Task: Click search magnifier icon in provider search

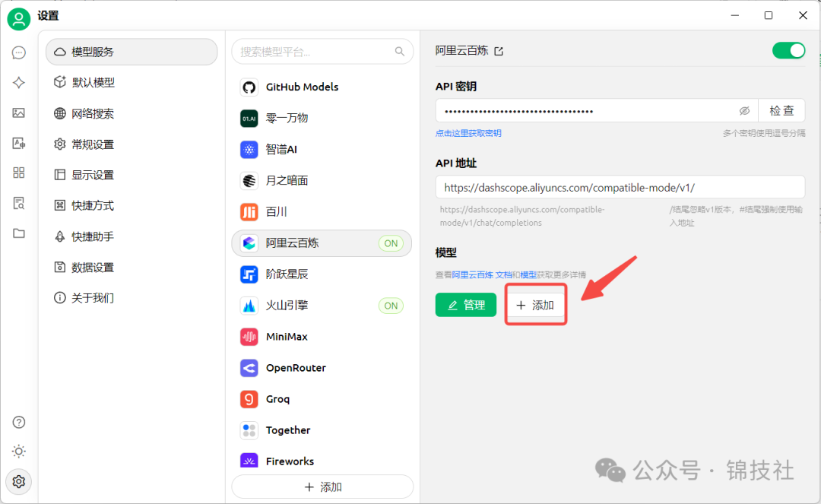Action: [400, 51]
